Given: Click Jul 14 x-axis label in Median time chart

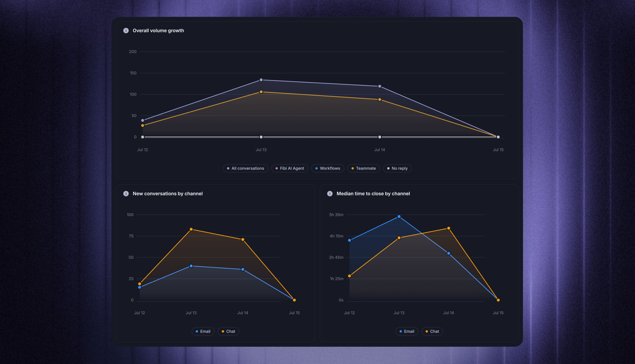Looking at the screenshot, I should coord(449,313).
